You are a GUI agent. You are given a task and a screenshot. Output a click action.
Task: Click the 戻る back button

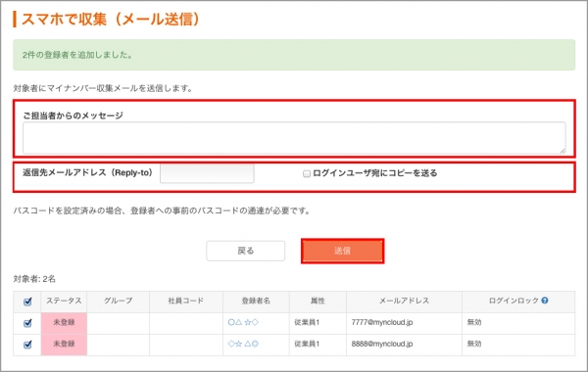(x=246, y=251)
